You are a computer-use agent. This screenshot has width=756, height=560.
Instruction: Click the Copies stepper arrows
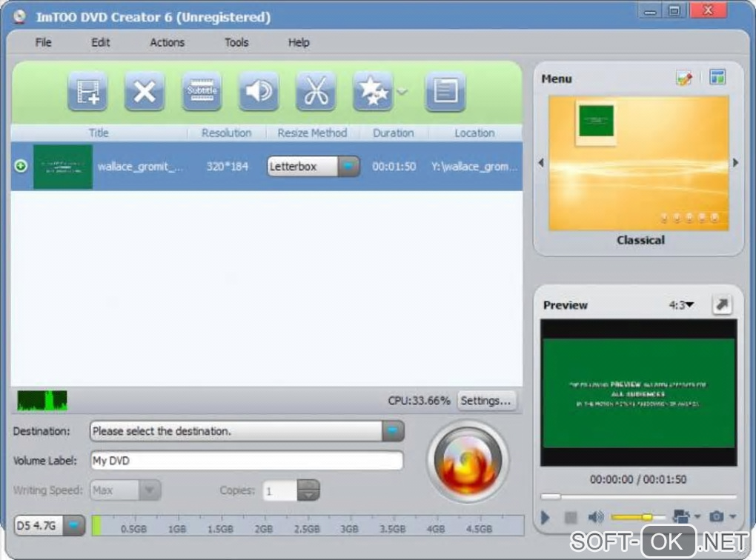tap(308, 490)
